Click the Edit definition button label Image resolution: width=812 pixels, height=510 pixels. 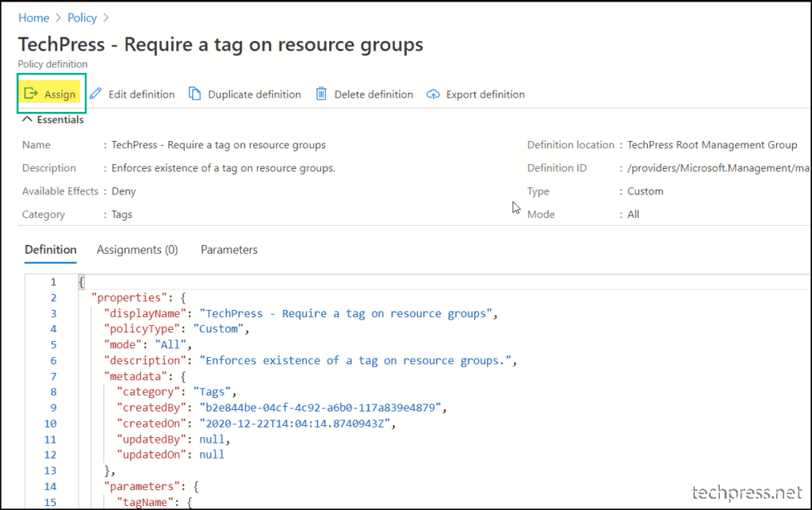(x=141, y=94)
